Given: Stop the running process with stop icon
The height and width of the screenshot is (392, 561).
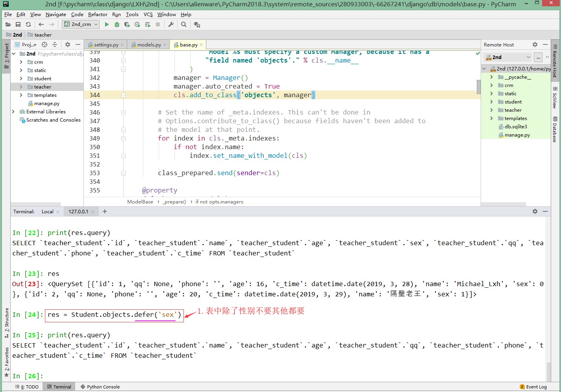Looking at the screenshot, I should [x=158, y=24].
